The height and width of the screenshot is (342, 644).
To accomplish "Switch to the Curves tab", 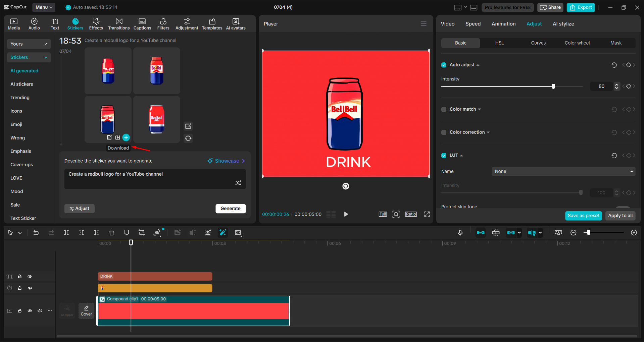I will (x=538, y=43).
